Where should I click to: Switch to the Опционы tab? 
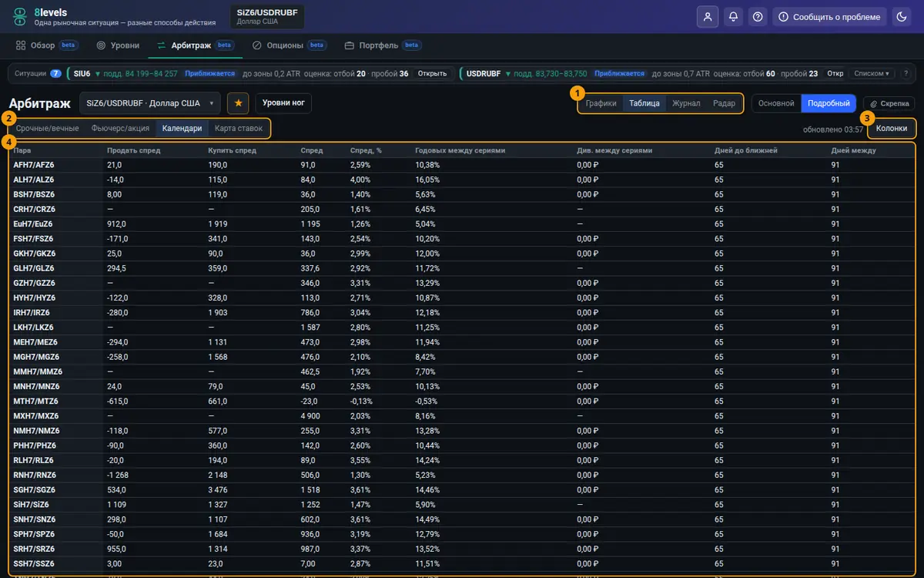(290, 45)
